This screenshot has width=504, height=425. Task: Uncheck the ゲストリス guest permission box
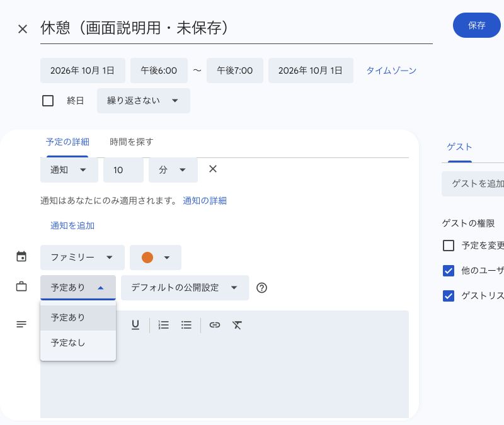449,295
